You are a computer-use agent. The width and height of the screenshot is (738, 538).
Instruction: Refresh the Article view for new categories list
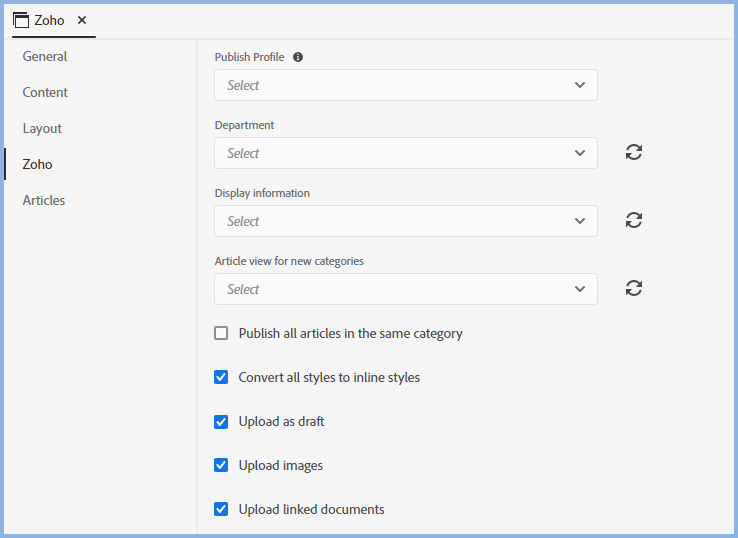[633, 288]
